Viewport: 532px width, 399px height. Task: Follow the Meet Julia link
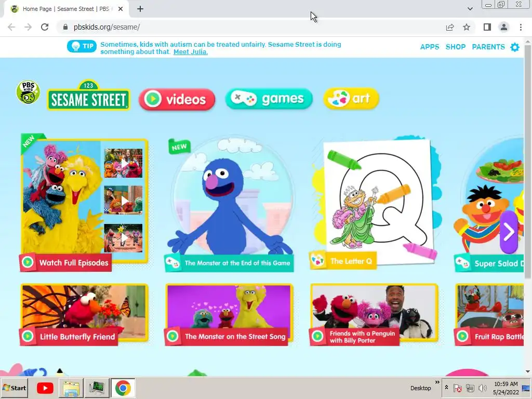coord(190,52)
